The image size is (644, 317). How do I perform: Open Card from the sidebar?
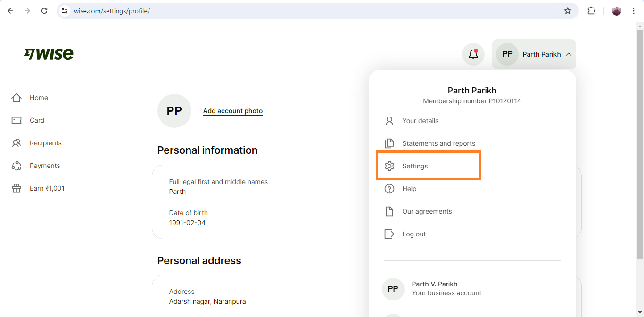coord(37,120)
